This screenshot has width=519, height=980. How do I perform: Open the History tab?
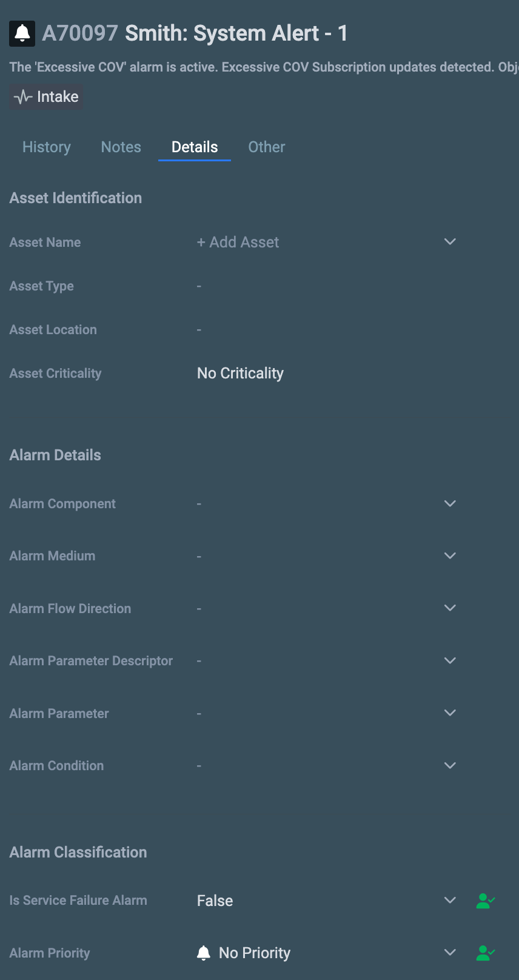pos(47,147)
